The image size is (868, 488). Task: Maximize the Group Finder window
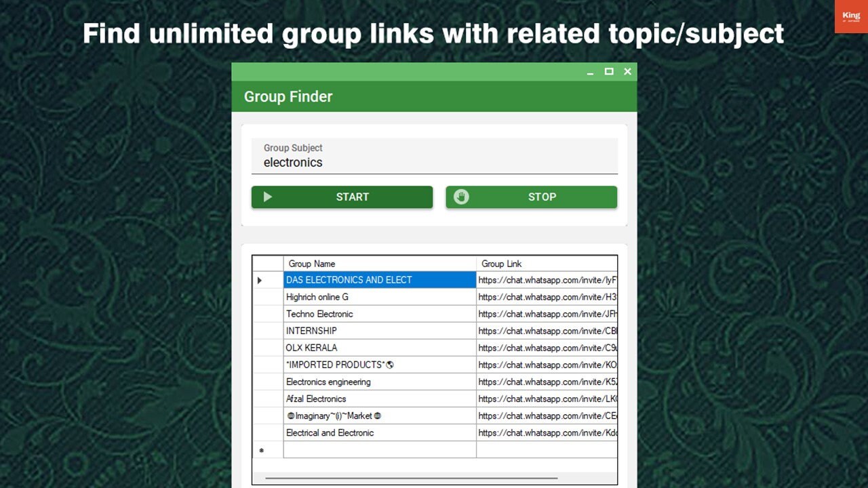(x=609, y=72)
